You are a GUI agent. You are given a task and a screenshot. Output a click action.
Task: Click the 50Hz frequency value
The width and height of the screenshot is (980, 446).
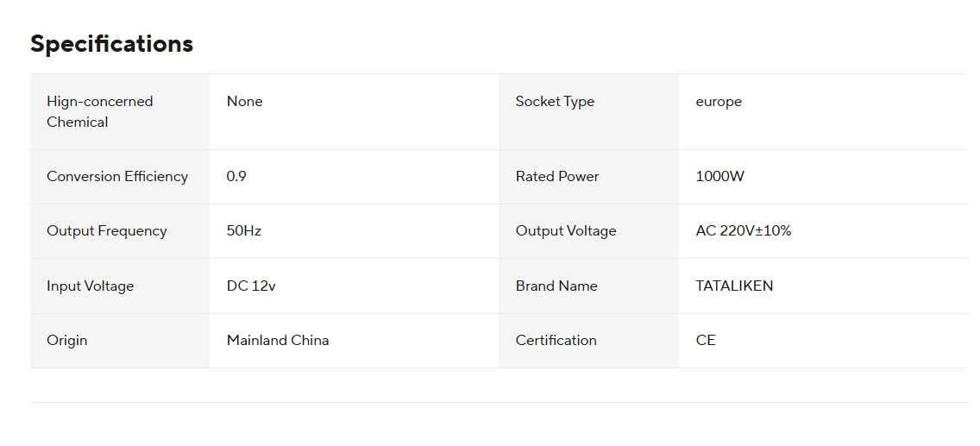tap(244, 231)
